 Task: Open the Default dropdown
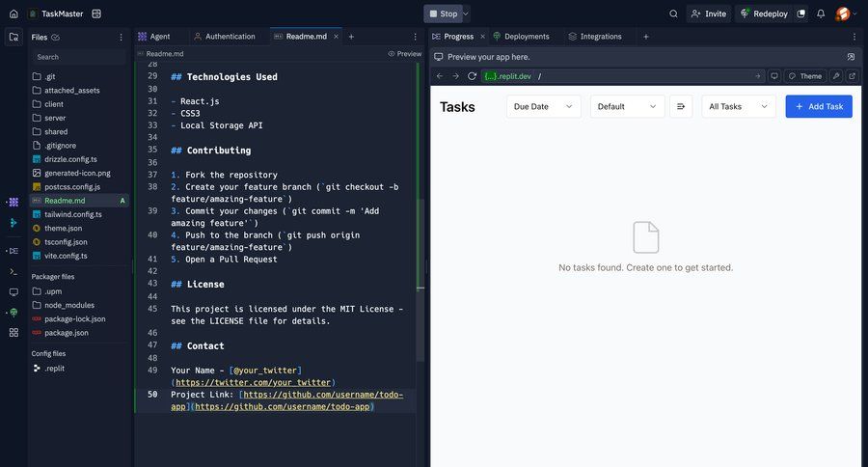627,106
